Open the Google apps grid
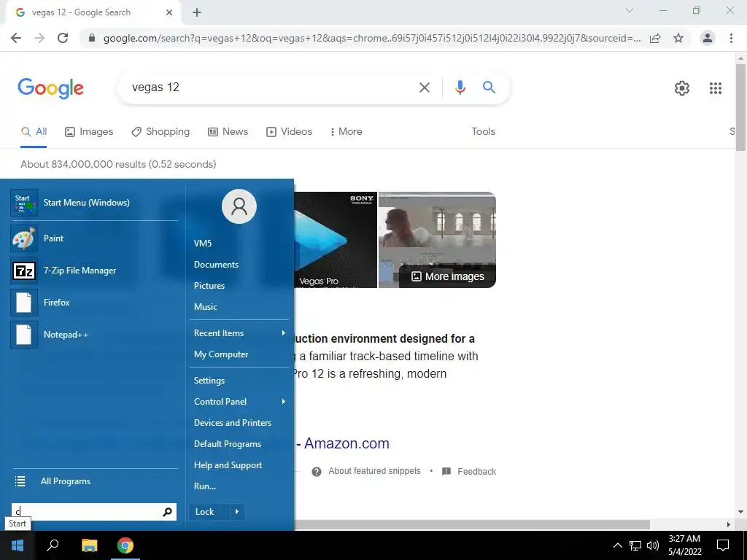This screenshot has width=747, height=560. point(716,88)
